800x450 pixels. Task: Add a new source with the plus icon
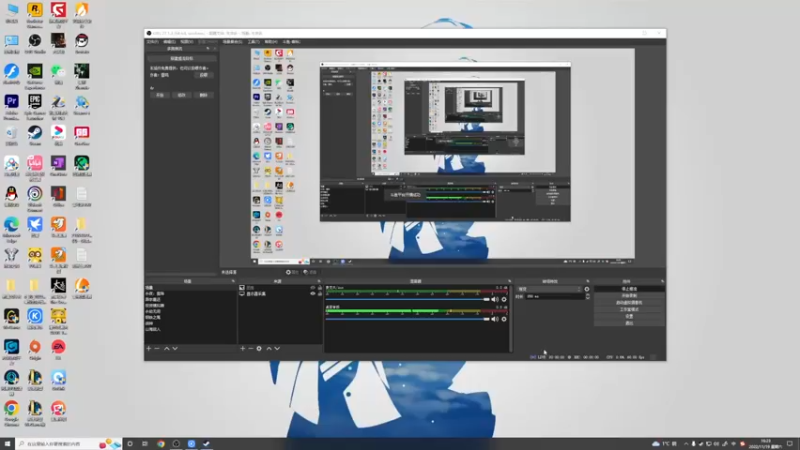click(242, 348)
